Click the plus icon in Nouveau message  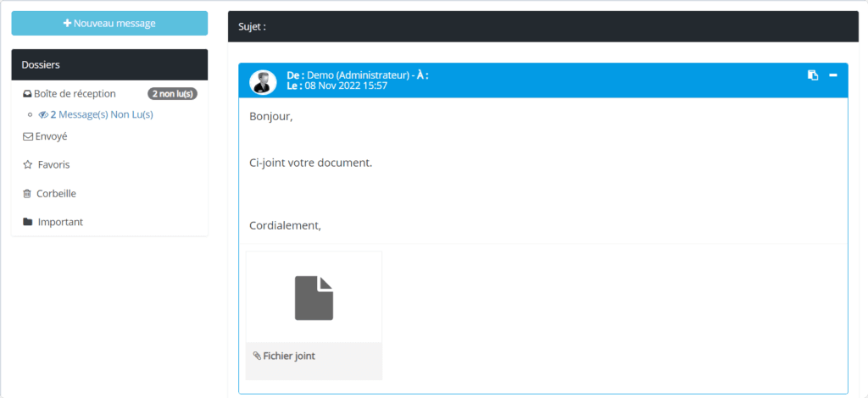[x=68, y=23]
